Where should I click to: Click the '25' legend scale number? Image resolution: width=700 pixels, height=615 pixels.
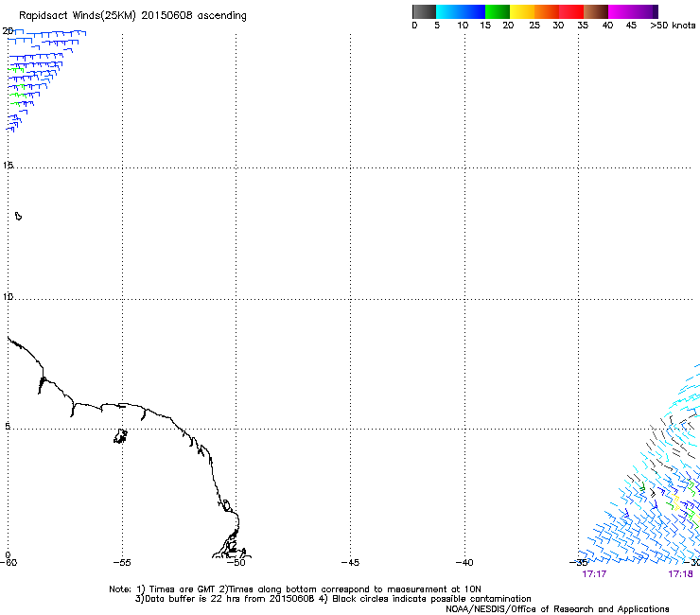tap(534, 26)
